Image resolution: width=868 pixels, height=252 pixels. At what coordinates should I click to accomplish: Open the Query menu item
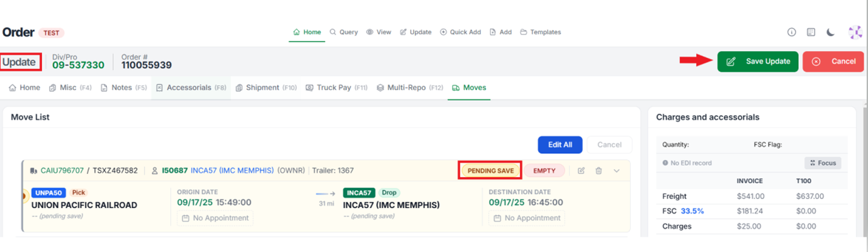[x=344, y=32]
